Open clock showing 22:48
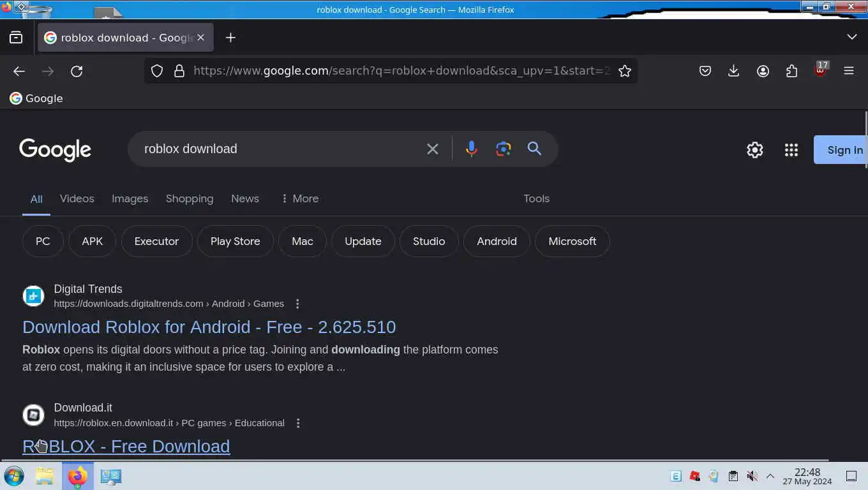The image size is (868, 490). point(807,476)
